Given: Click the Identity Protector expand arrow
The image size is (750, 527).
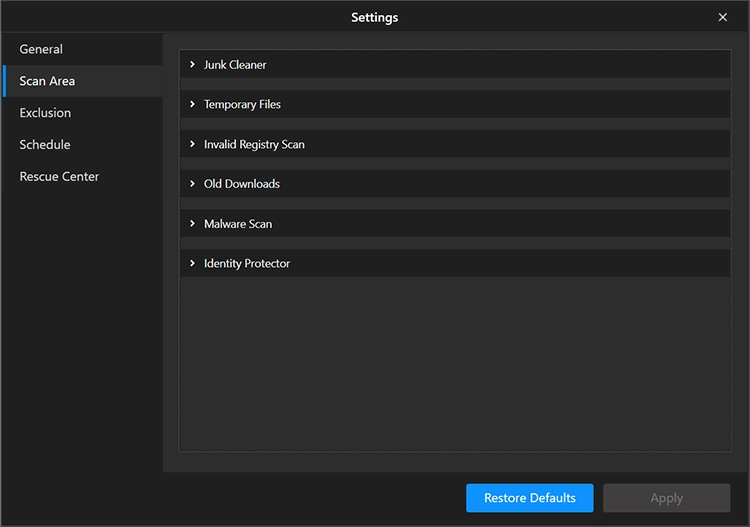Looking at the screenshot, I should coord(192,264).
